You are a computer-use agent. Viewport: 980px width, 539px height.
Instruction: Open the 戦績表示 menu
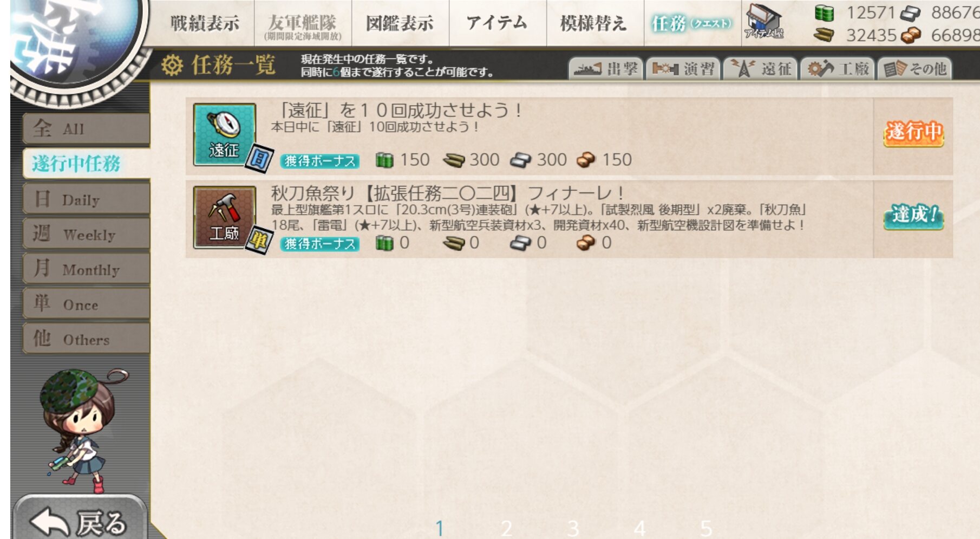coord(205,23)
